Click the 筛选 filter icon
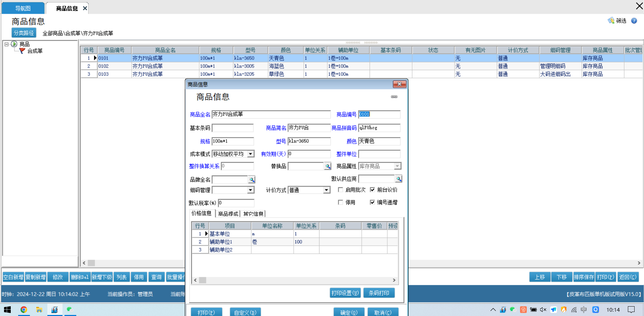This screenshot has height=316, width=644. pos(611,21)
